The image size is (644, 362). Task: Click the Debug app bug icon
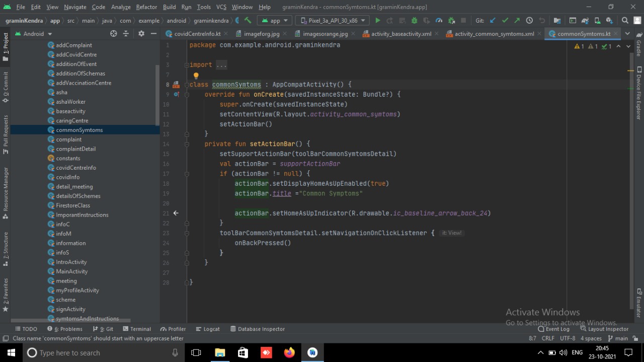pos(414,21)
